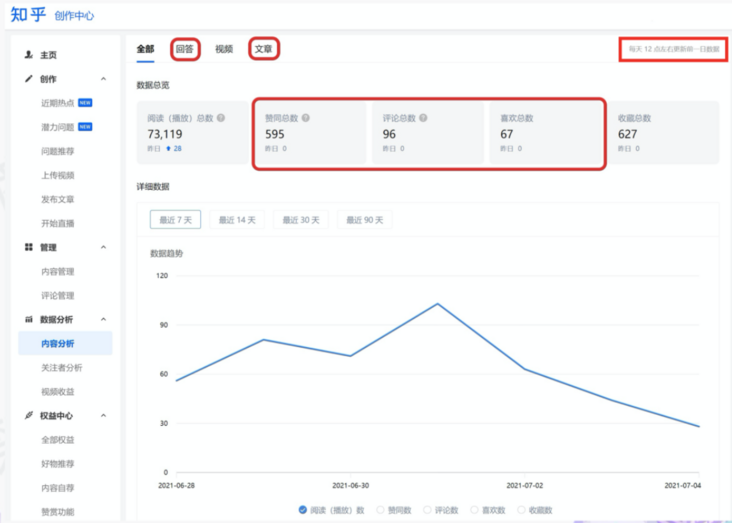Click the help icon next to 评论总数
The image size is (732, 523).
tap(423, 118)
